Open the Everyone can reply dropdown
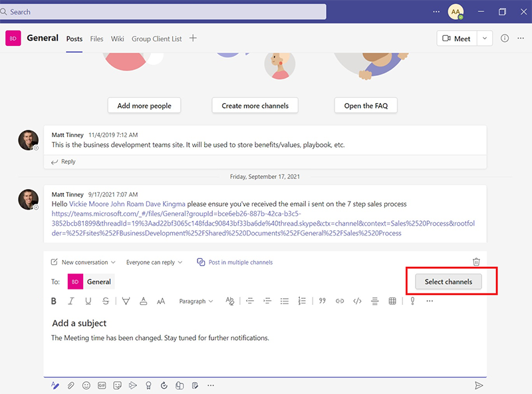The width and height of the screenshot is (532, 394). point(154,262)
